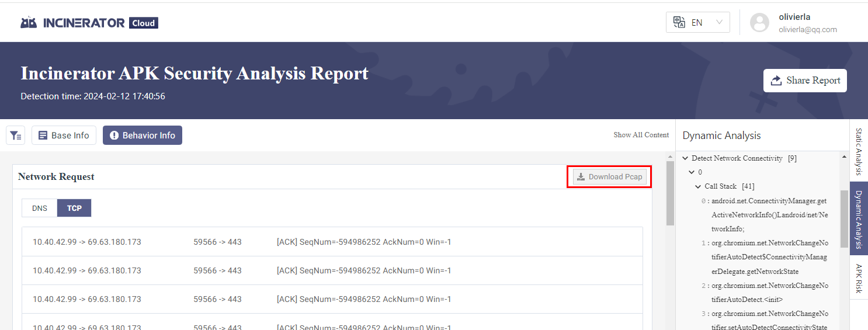The height and width of the screenshot is (330, 868).
Task: Collapse the Detect Network Connectivity node
Action: pyautogui.click(x=685, y=158)
